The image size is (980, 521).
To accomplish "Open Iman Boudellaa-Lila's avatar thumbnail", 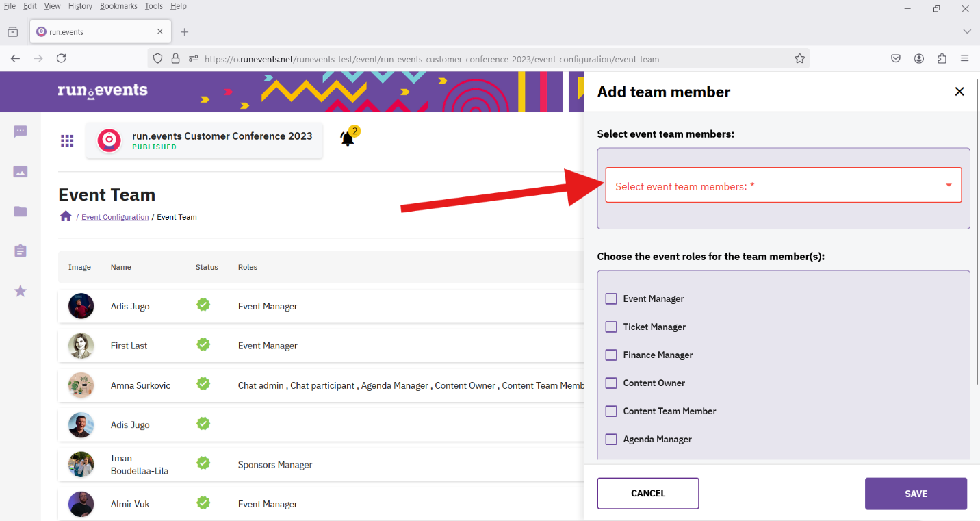I will (x=81, y=464).
